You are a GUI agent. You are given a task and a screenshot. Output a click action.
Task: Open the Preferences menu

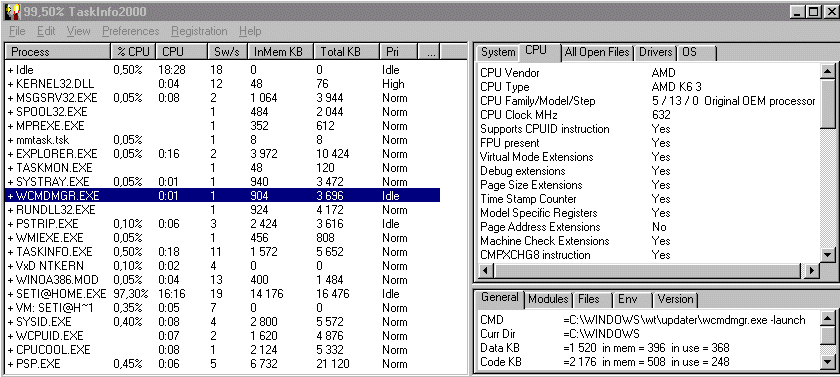click(131, 31)
